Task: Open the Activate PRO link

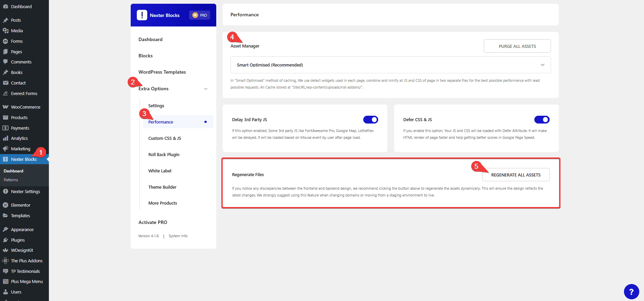Action: pyautogui.click(x=153, y=222)
